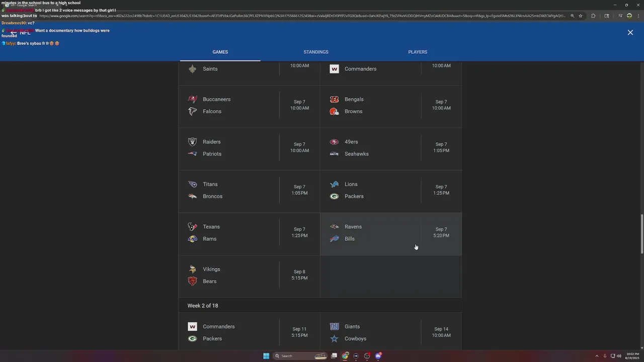Click the 49ers team logo

(x=334, y=142)
